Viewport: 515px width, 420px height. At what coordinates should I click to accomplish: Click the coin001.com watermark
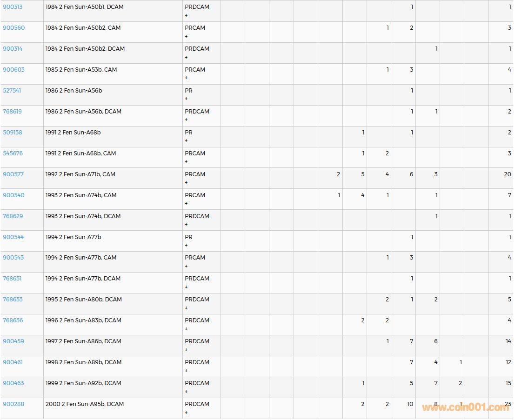tap(465, 408)
